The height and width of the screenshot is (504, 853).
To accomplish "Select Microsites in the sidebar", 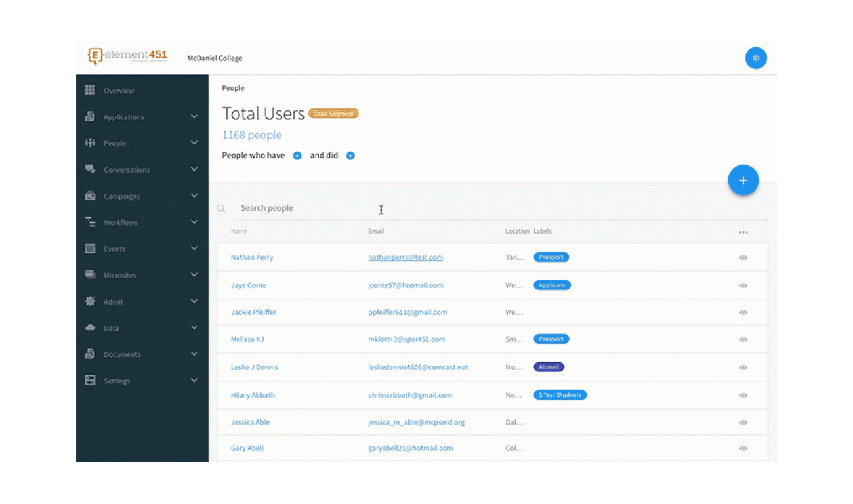I will (x=120, y=276).
